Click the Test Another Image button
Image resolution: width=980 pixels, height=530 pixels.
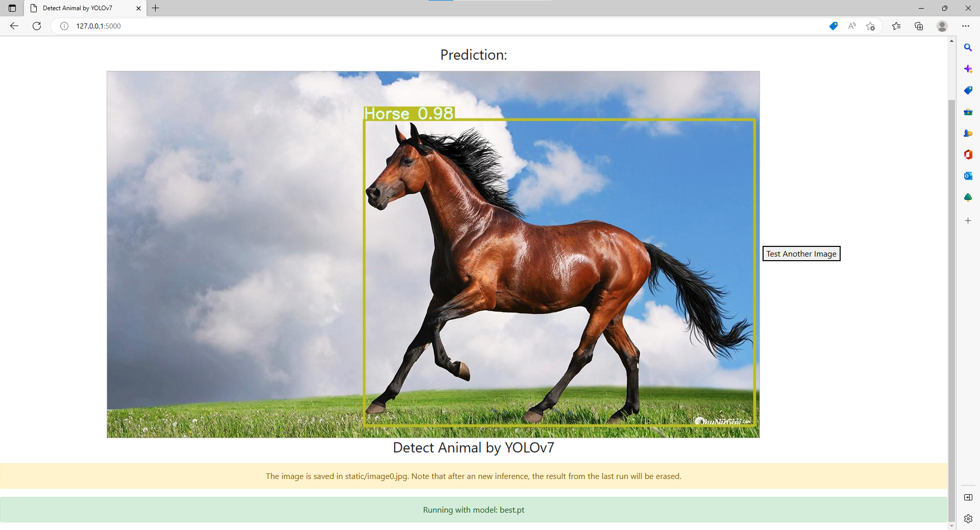(801, 254)
